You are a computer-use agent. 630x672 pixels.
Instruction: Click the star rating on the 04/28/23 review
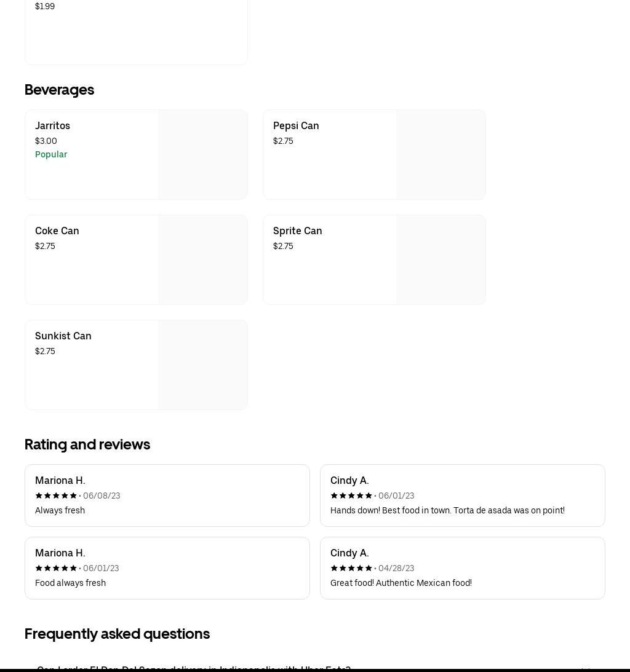pyautogui.click(x=351, y=568)
